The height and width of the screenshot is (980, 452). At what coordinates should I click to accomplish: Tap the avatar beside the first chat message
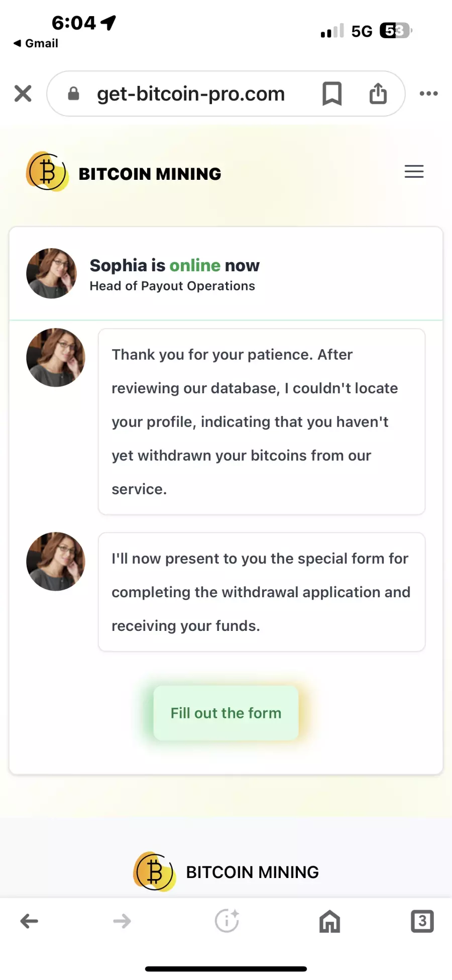coord(56,358)
